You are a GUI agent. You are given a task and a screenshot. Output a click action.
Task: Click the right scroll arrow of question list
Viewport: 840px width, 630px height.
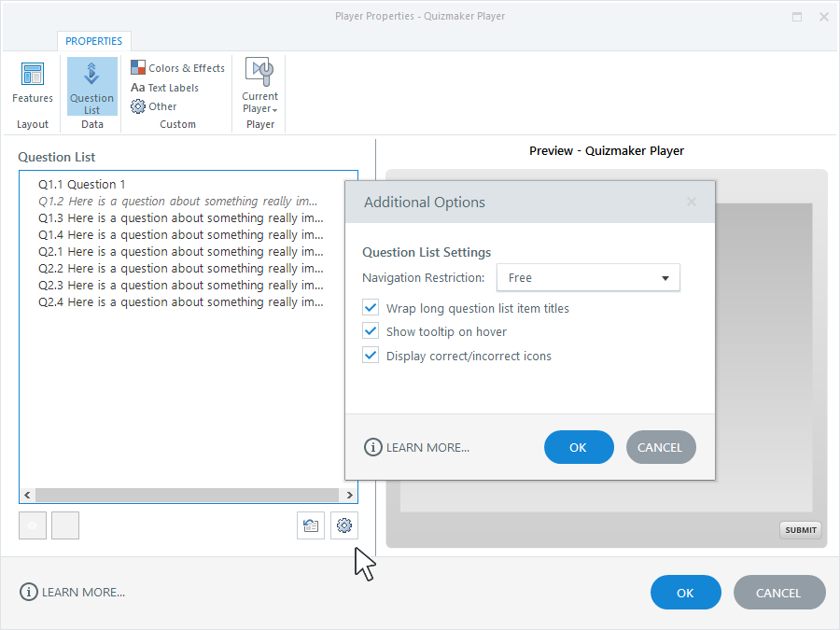click(x=349, y=495)
